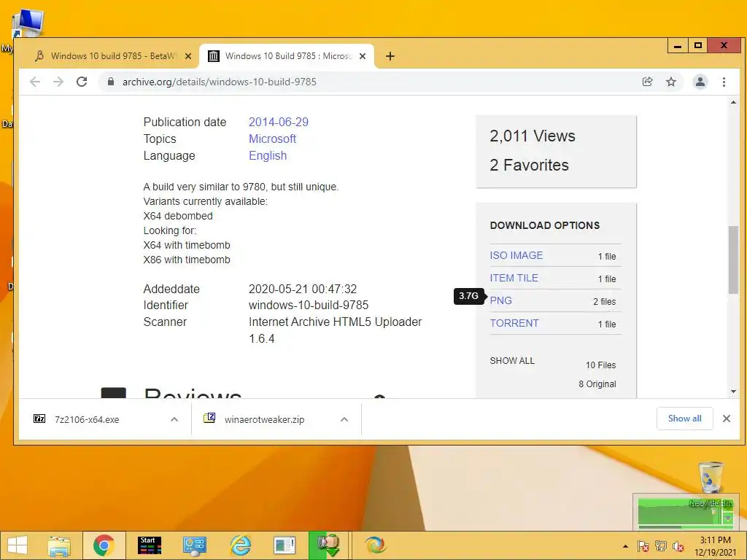Share this page icon in address bar

click(x=647, y=82)
